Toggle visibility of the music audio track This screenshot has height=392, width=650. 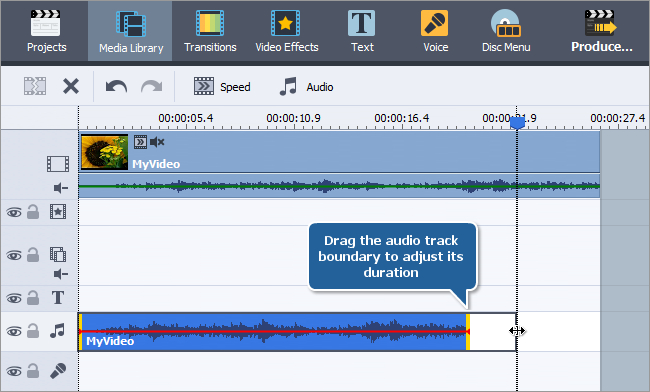click(14, 332)
